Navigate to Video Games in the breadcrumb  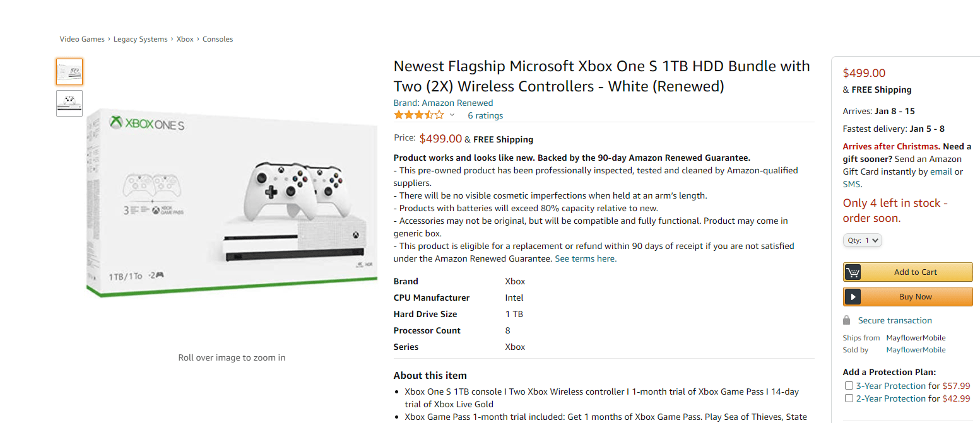tap(82, 38)
